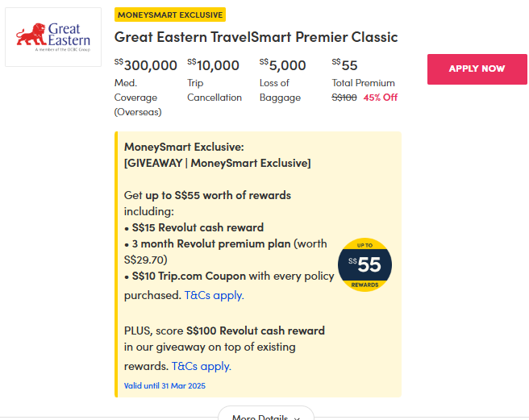This screenshot has width=529, height=420.
Task: Click the More Details chevron arrow
Action: pyautogui.click(x=297, y=418)
